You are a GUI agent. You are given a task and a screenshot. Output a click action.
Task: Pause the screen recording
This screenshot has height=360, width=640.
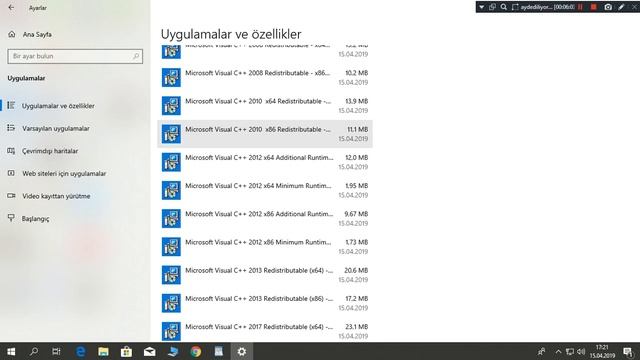pyautogui.click(x=580, y=7)
